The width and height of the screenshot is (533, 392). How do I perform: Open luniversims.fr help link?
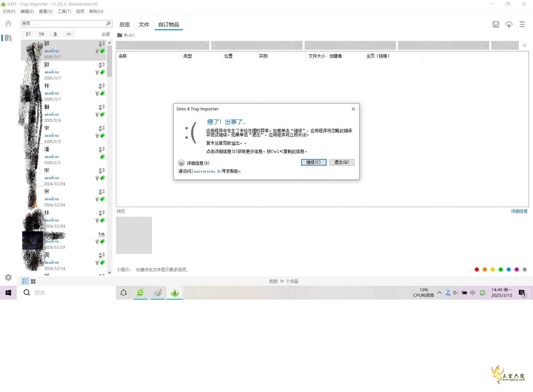(206, 171)
